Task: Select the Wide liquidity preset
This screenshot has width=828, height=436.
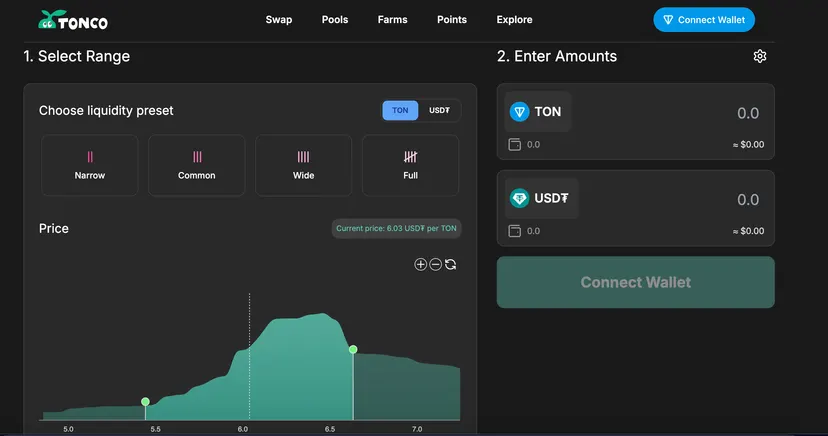Action: [304, 165]
